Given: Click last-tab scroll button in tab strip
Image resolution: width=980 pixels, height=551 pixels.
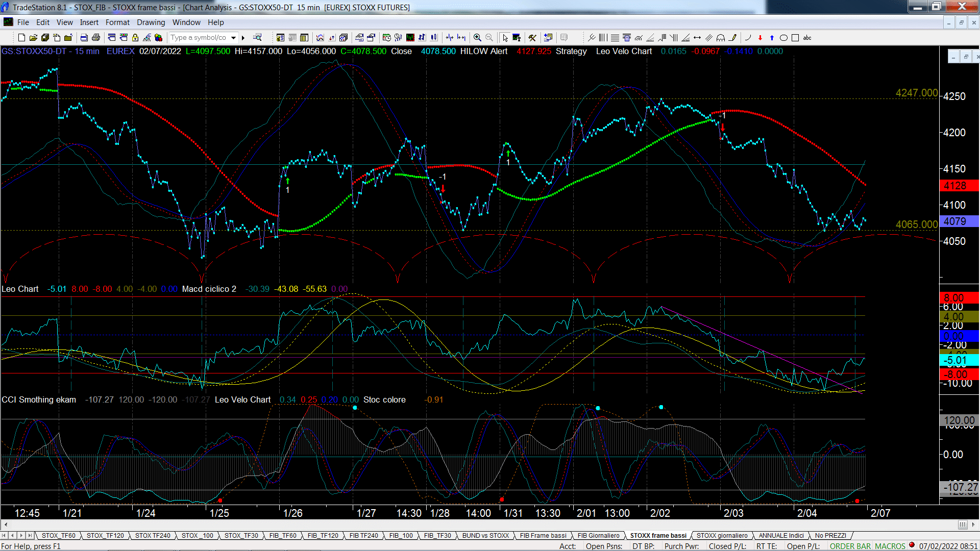Looking at the screenshot, I should point(30,536).
